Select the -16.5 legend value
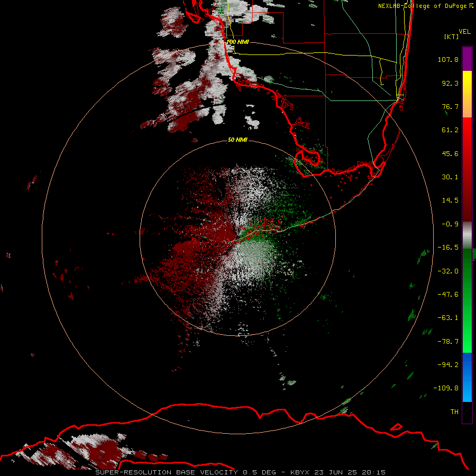The image size is (476, 476). (x=448, y=248)
